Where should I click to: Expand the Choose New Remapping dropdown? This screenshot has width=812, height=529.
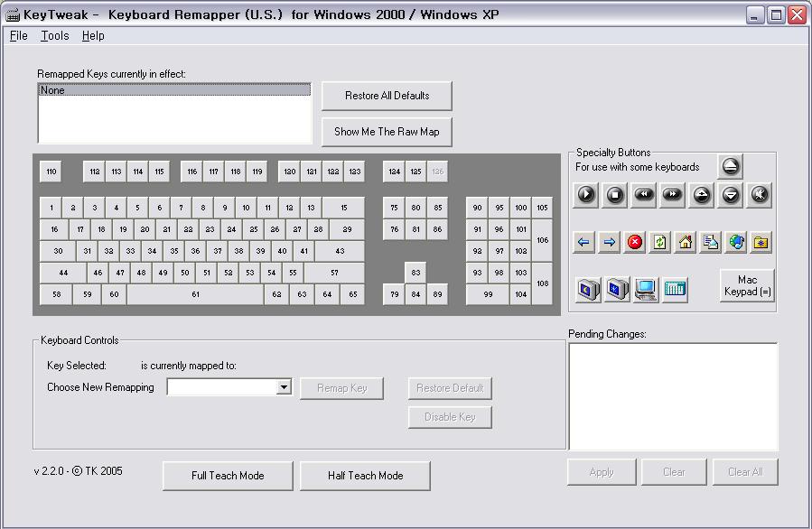[284, 386]
